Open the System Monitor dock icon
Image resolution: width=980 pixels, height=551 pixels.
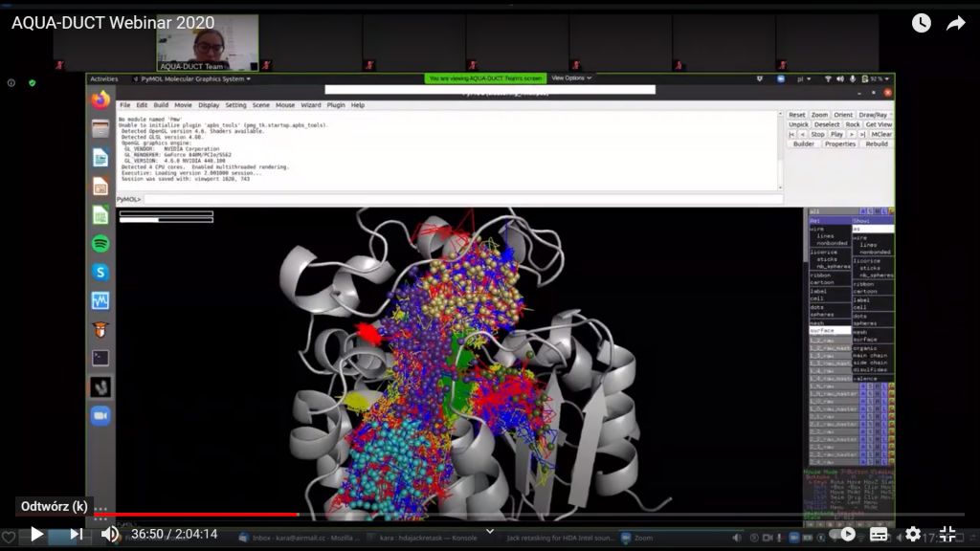pyautogui.click(x=100, y=301)
